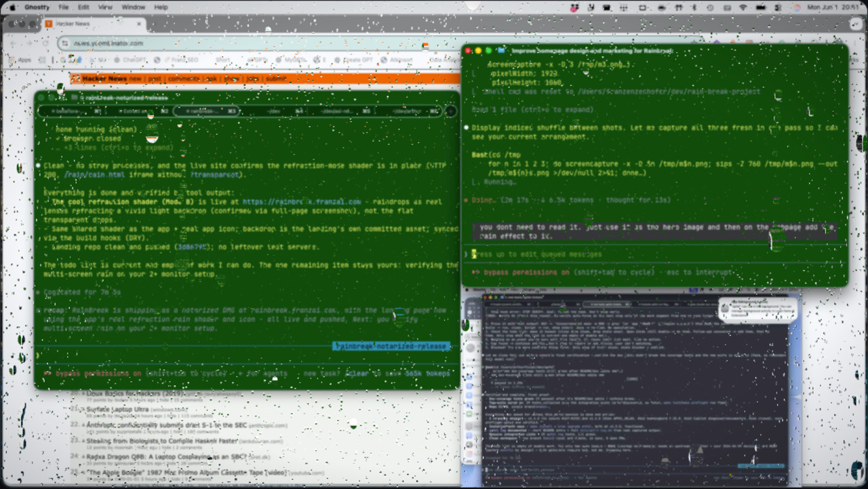Select the Hacker News browser tab

(94, 24)
